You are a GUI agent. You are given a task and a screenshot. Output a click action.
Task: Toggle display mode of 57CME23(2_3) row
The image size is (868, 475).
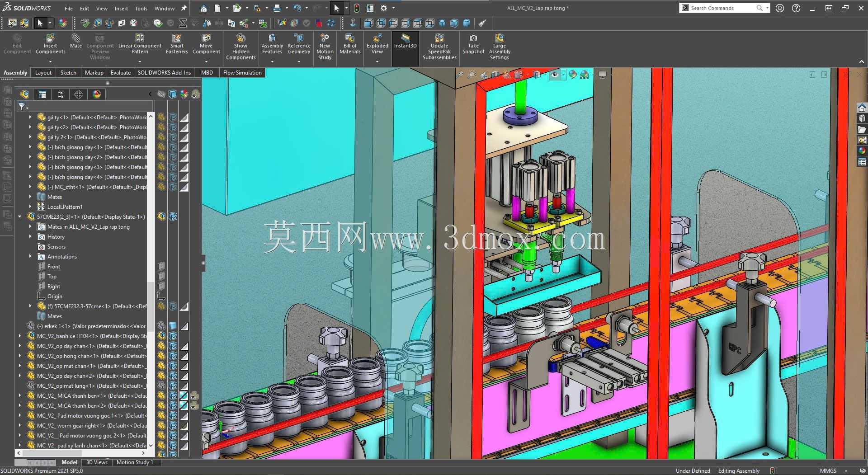pos(173,217)
